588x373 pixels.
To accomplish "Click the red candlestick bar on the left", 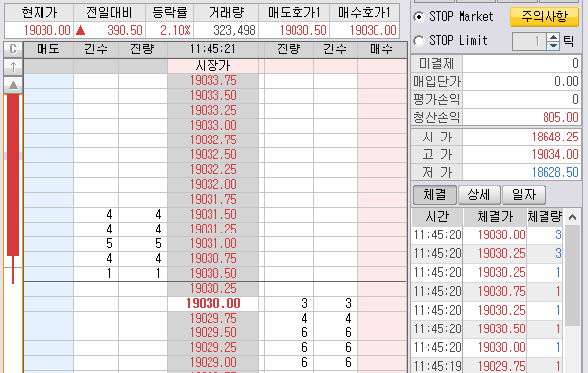I will point(13,175).
